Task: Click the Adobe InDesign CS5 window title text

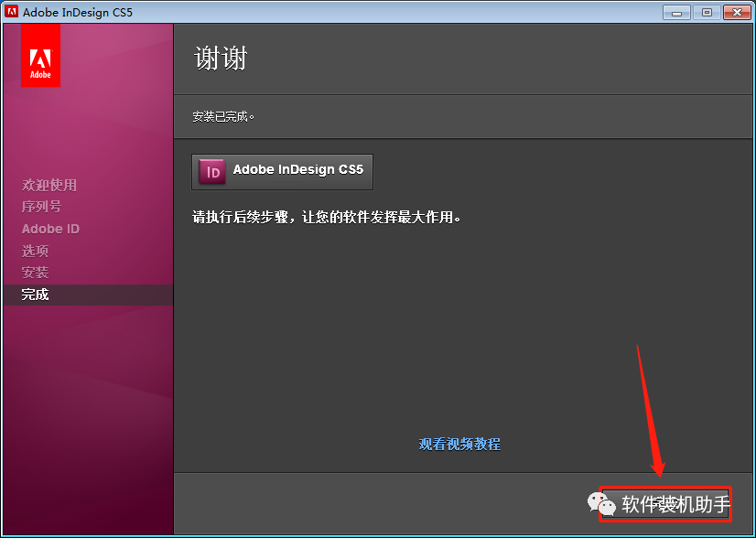Action: click(78, 13)
